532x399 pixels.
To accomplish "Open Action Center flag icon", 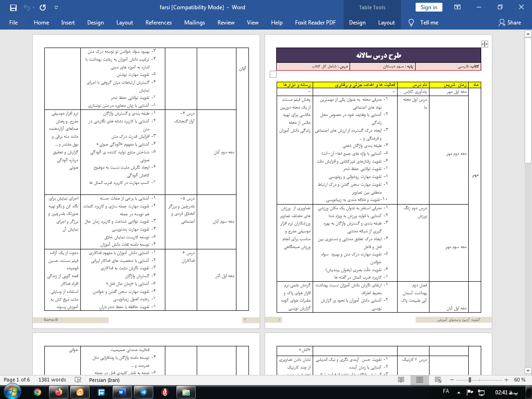I will tap(470, 393).
